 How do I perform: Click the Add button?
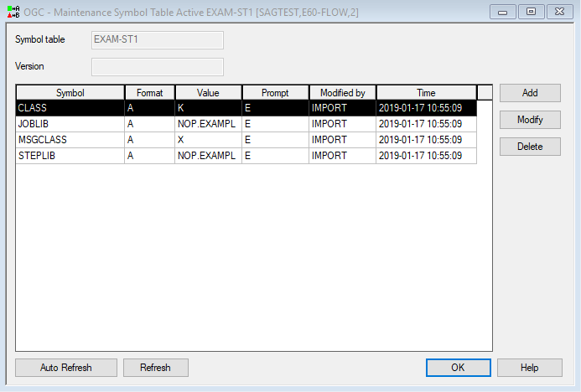pos(529,93)
